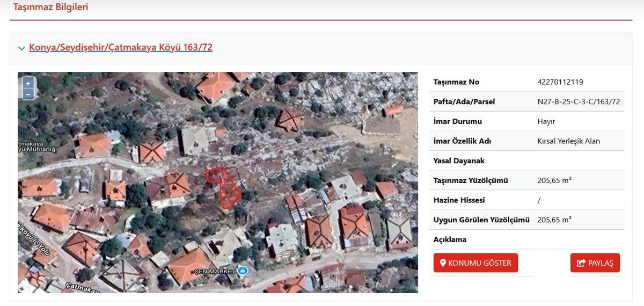
Task: Click the Şen Market shop marker icon
Action: 243,271
